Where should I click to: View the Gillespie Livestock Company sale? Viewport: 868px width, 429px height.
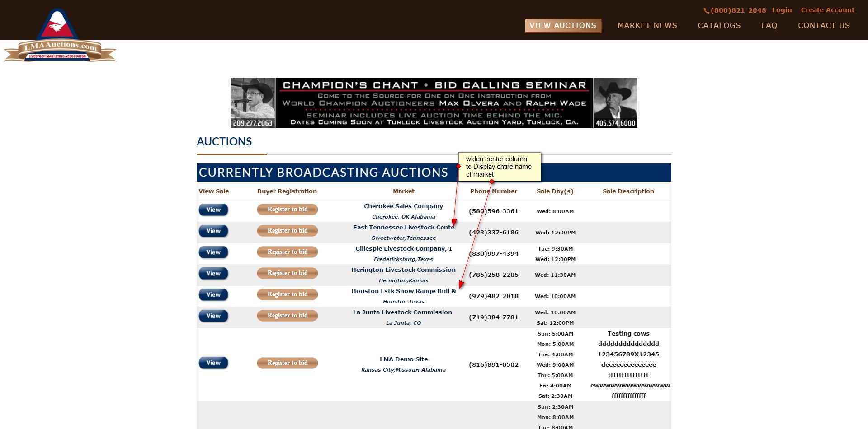click(213, 252)
